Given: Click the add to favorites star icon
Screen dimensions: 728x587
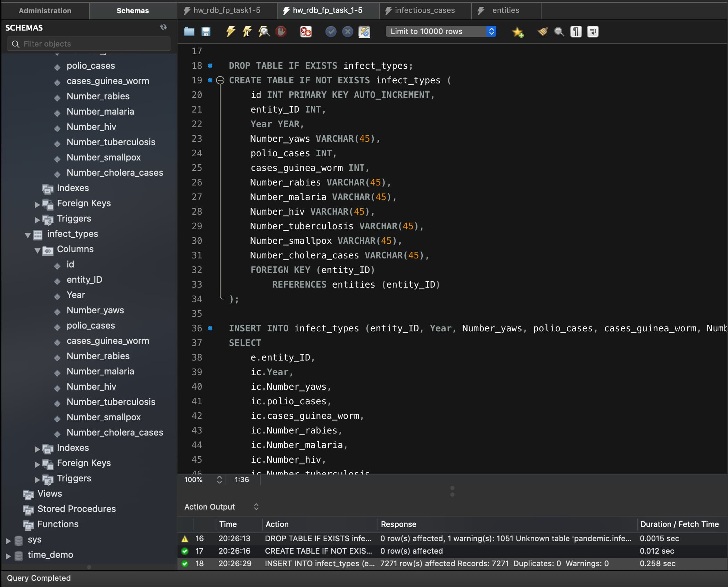Looking at the screenshot, I should 518,32.
